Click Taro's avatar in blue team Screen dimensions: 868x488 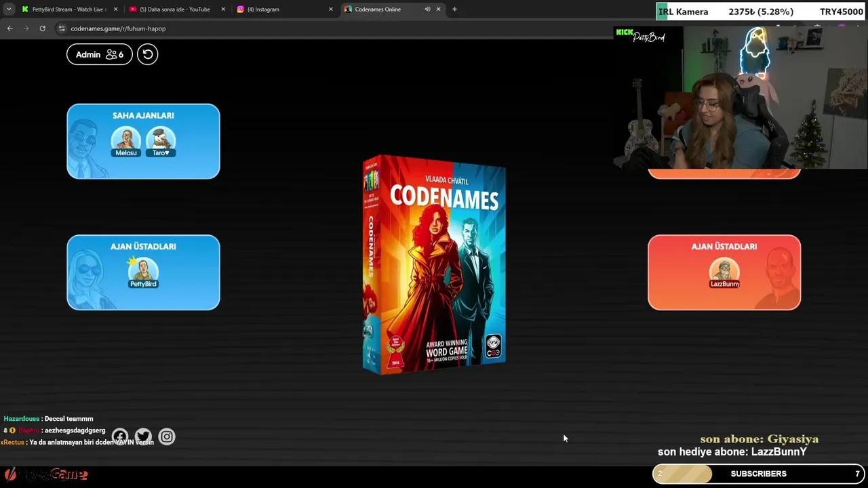pyautogui.click(x=161, y=139)
